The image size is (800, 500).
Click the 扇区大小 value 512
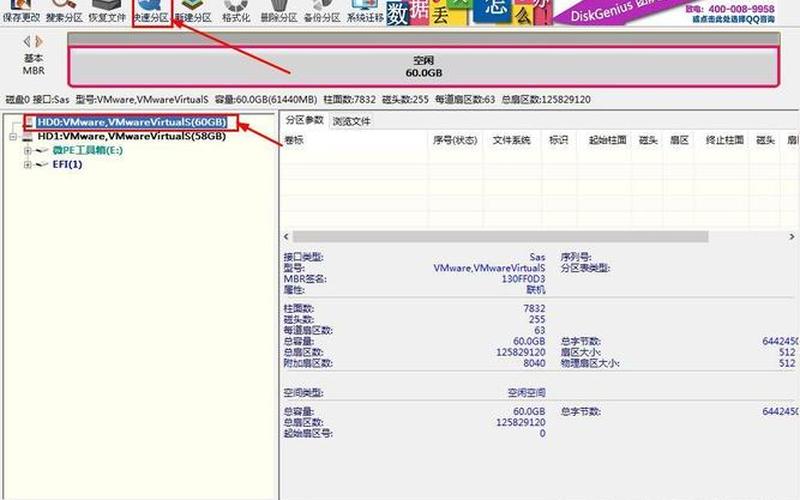(787, 352)
